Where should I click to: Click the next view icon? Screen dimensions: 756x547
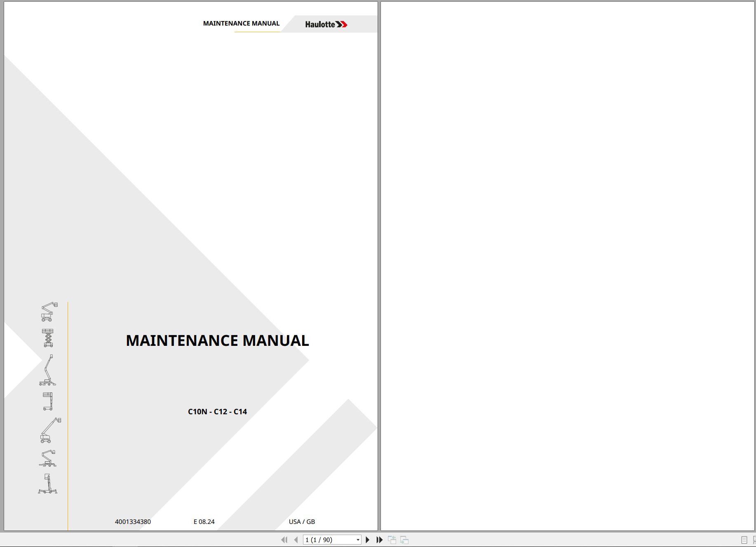(404, 540)
